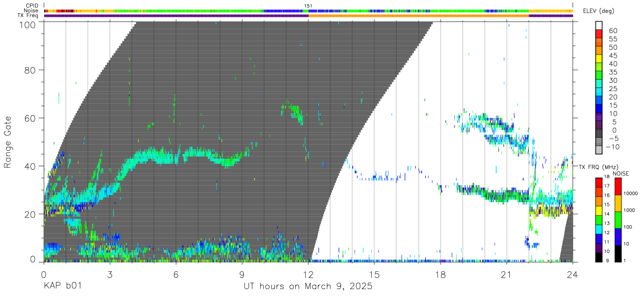Click the red noise segment near 1 UT

coord(64,10)
